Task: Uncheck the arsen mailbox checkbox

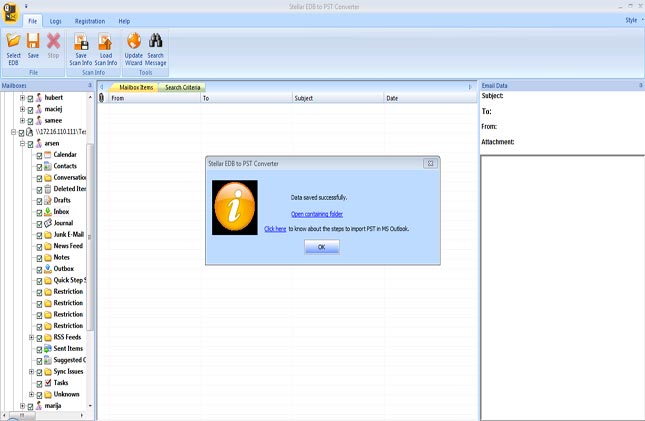Action: point(30,144)
